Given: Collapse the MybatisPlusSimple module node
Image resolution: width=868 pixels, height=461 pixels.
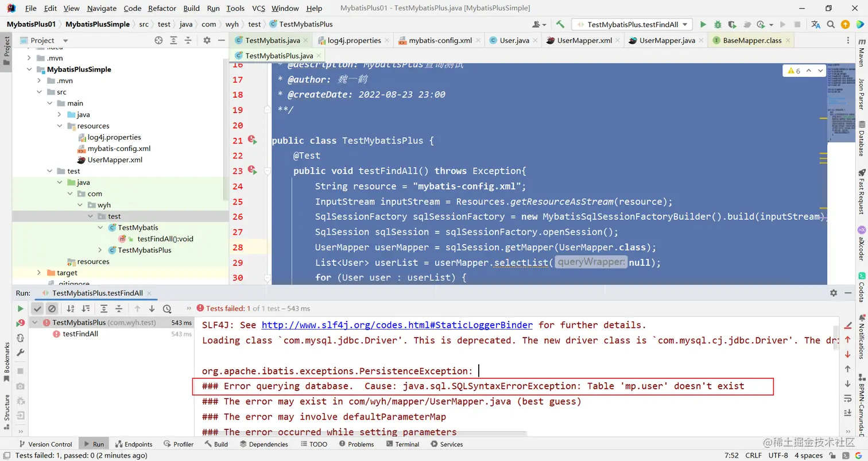Looking at the screenshot, I should pos(30,69).
